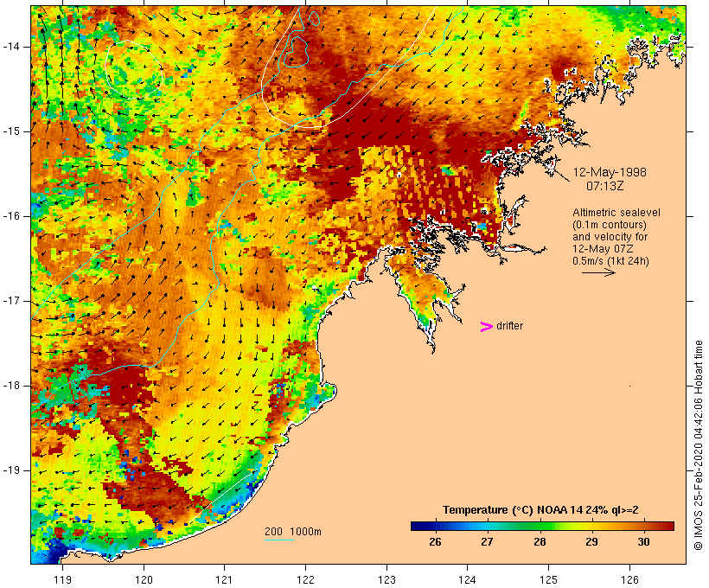
Task: Click the longitude axis label '123'
Action: tap(386, 579)
